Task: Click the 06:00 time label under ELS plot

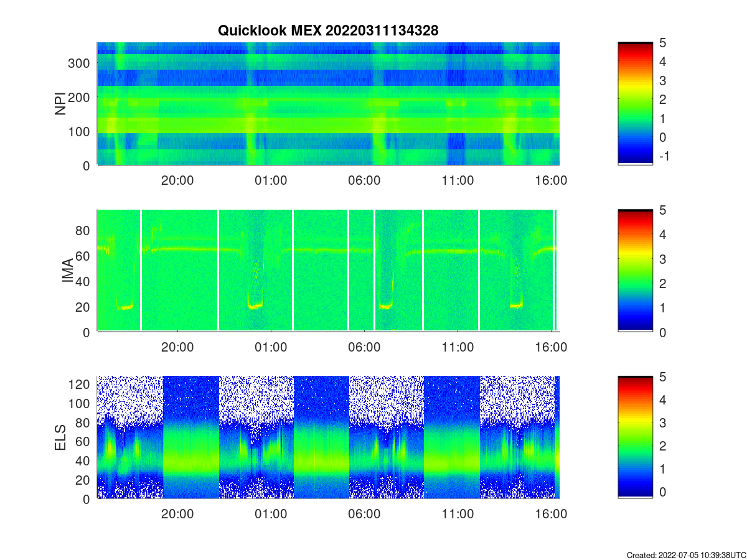Action: (x=364, y=514)
